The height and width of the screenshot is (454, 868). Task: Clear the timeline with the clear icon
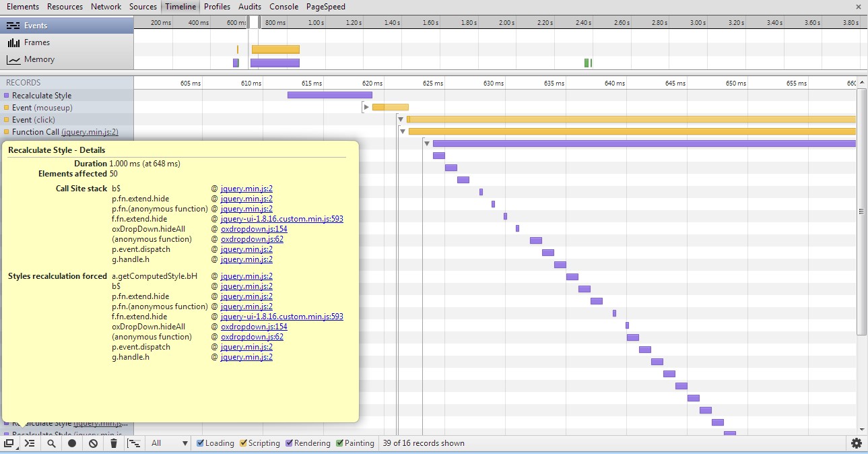click(93, 443)
